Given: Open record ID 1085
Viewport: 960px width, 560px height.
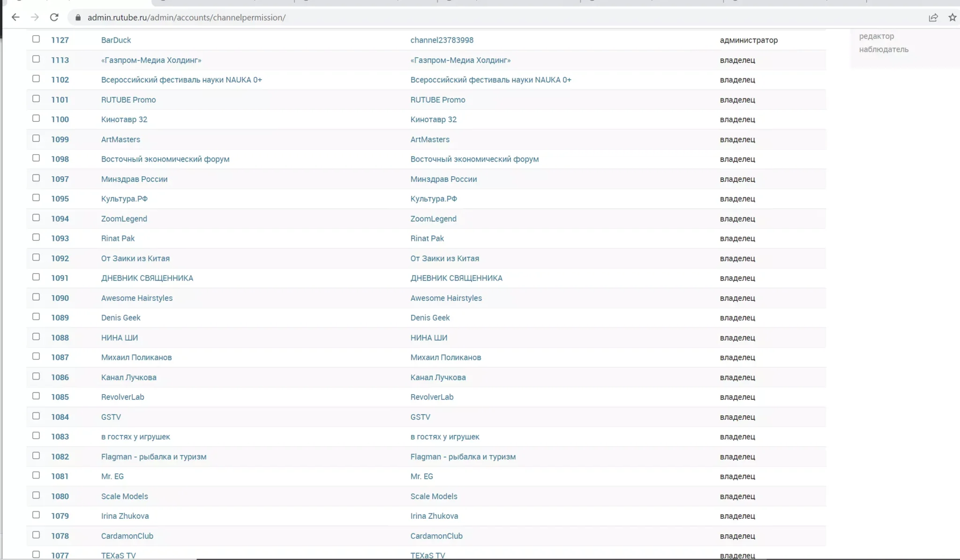Looking at the screenshot, I should 60,397.
